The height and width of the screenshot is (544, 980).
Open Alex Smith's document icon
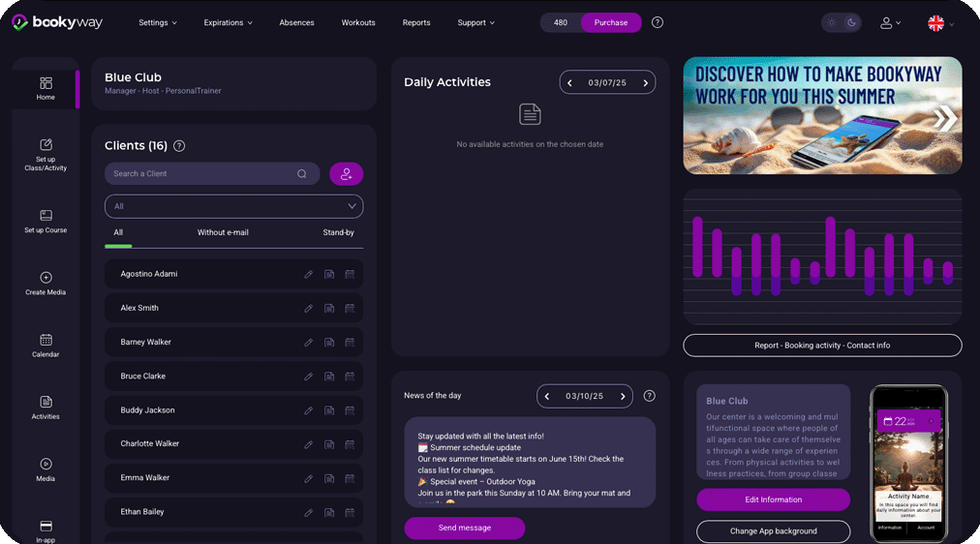329,309
